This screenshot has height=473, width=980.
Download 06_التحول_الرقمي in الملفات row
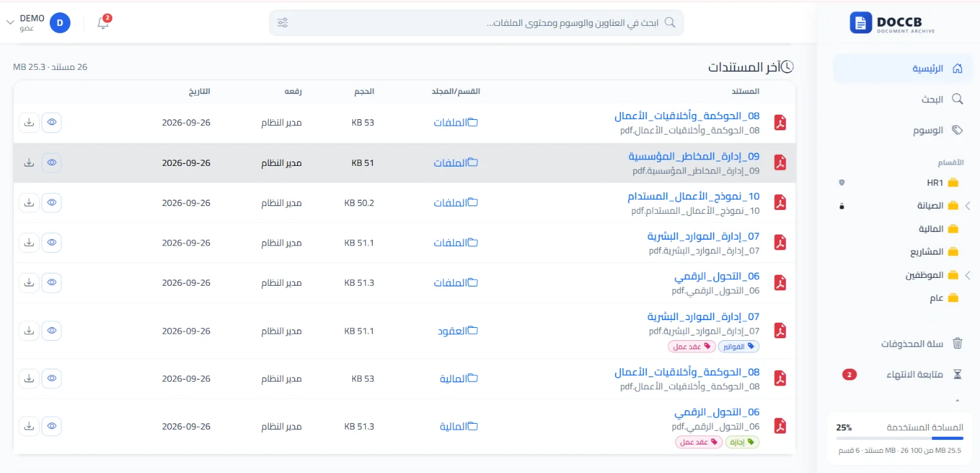28,283
